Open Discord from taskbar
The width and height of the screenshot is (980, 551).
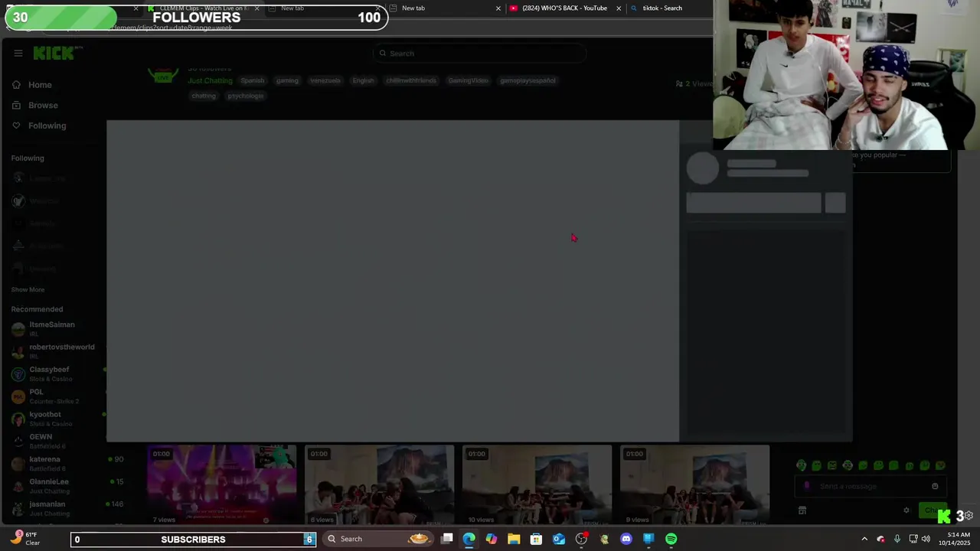coord(626,539)
